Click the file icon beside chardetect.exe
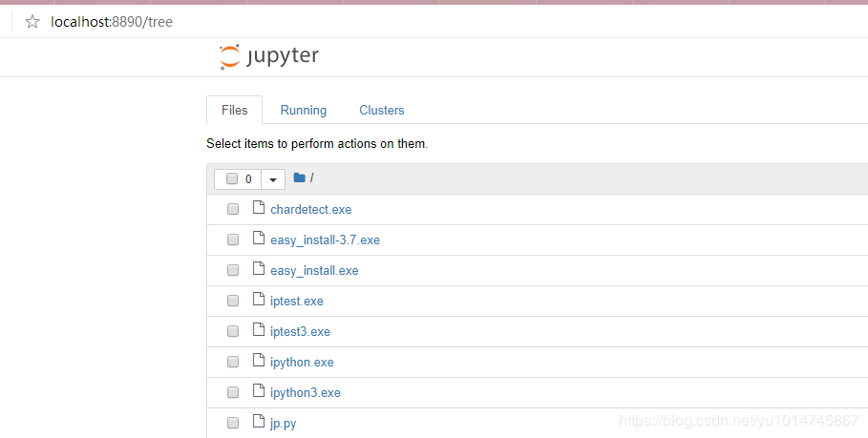Screen dimensions: 868x438 258,208
